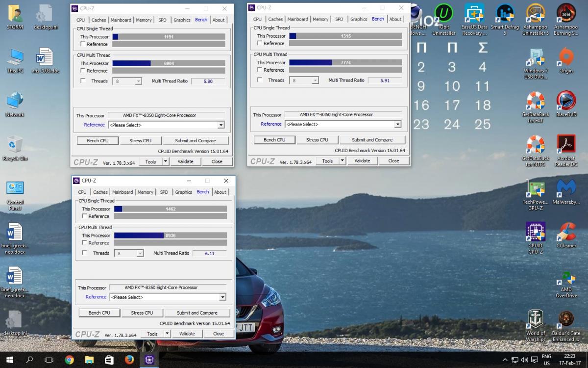Open the Control Panel shortcut
The width and height of the screenshot is (588, 368).
(x=15, y=195)
